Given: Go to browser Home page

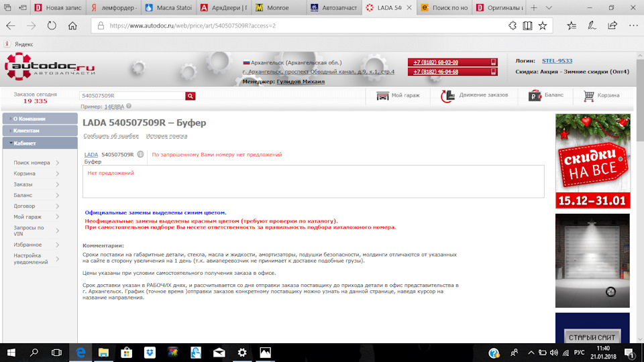Looking at the screenshot, I should tap(72, 26).
